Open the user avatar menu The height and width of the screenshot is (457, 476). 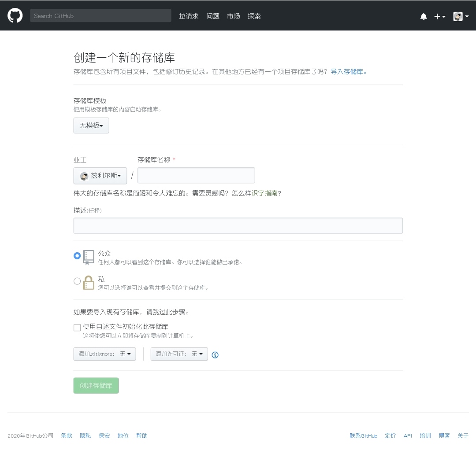click(461, 16)
